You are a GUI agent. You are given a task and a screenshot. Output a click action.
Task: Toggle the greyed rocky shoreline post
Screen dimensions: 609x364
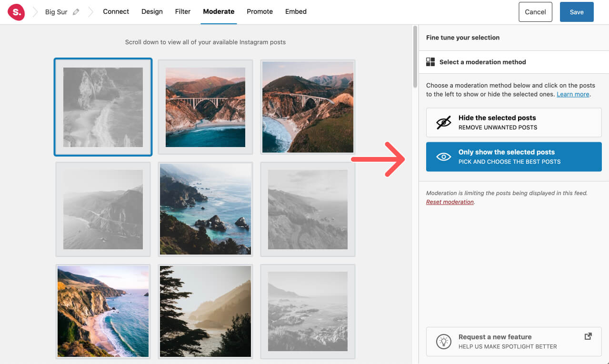(x=308, y=312)
